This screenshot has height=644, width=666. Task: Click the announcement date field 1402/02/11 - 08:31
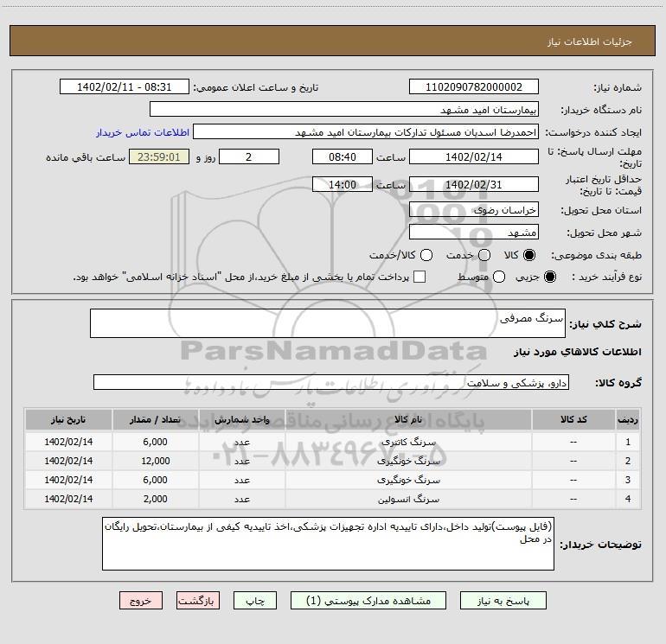click(125, 87)
